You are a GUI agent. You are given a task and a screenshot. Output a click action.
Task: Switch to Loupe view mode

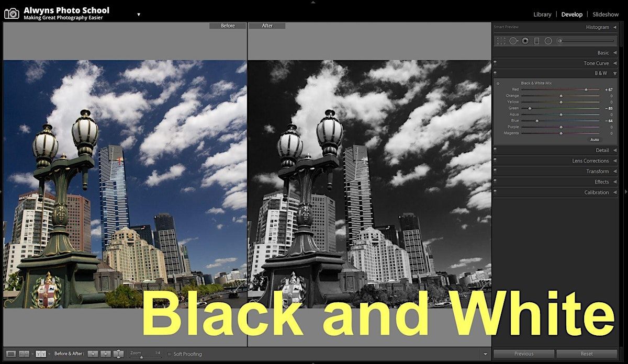click(11, 354)
